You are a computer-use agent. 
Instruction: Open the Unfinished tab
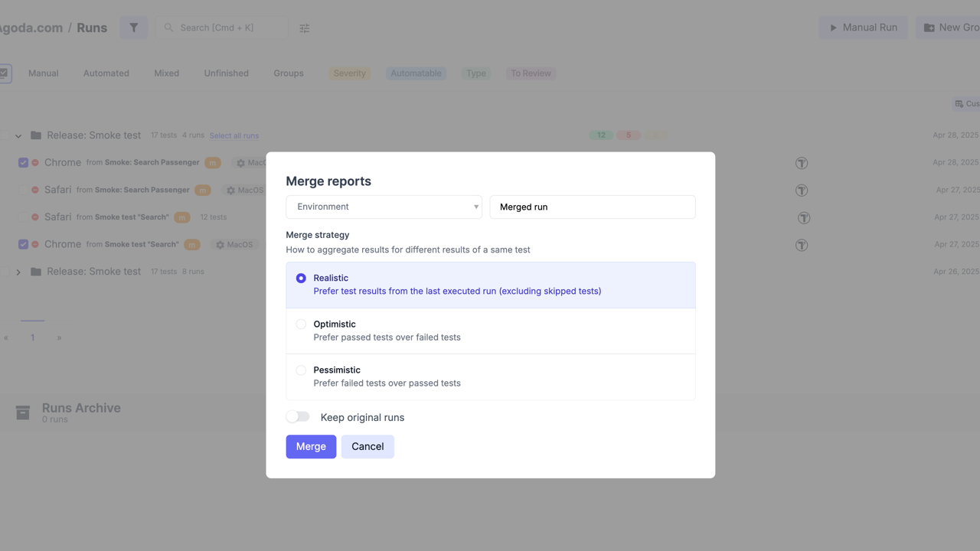tap(226, 73)
